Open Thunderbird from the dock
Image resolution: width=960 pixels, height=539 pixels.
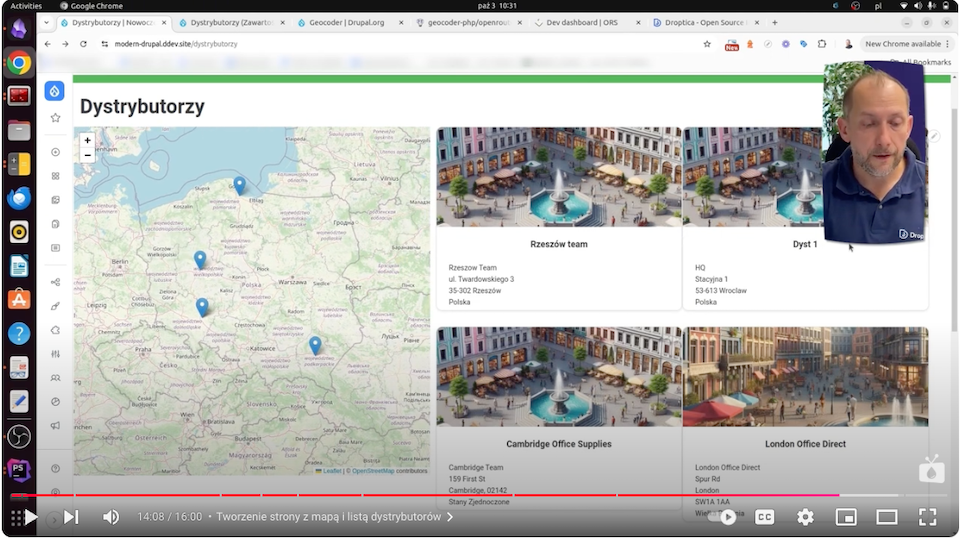point(19,198)
